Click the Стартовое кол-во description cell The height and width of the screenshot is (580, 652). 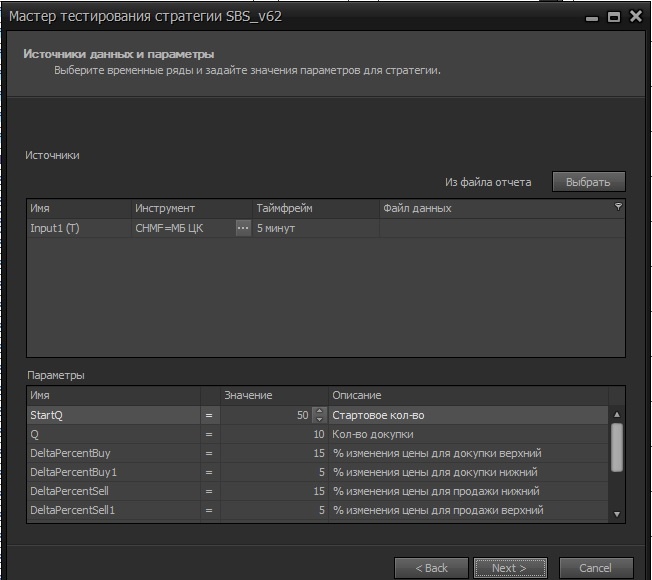[469, 415]
